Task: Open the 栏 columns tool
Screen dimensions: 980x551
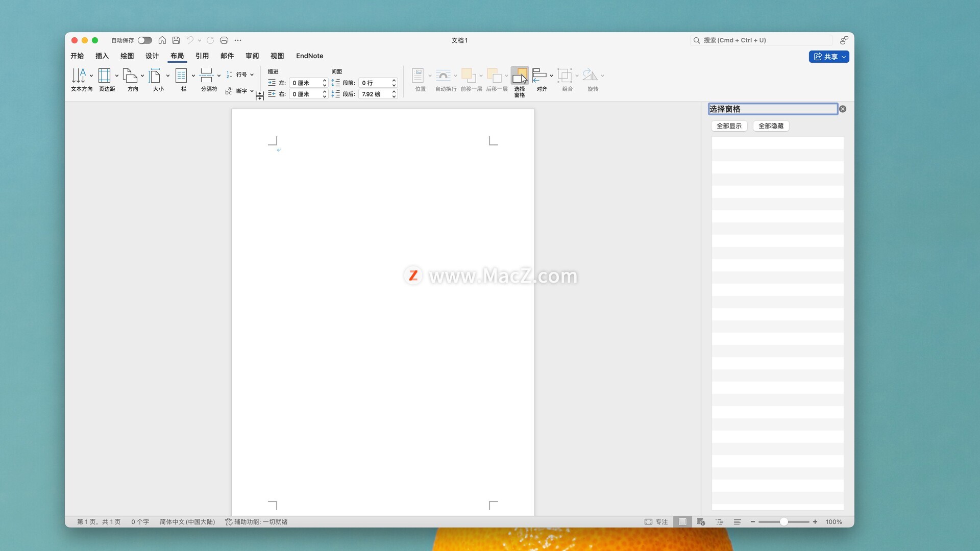Action: [x=184, y=80]
